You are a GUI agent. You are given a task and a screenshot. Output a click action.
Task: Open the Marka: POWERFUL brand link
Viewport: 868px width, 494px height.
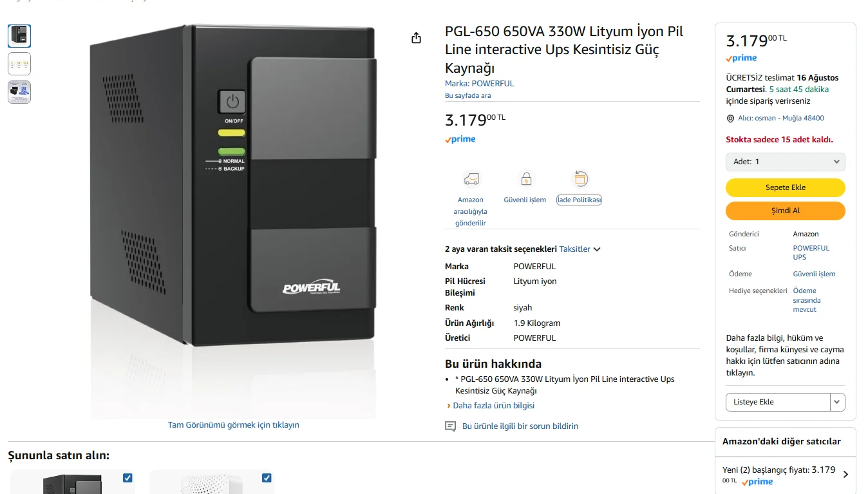coord(479,84)
